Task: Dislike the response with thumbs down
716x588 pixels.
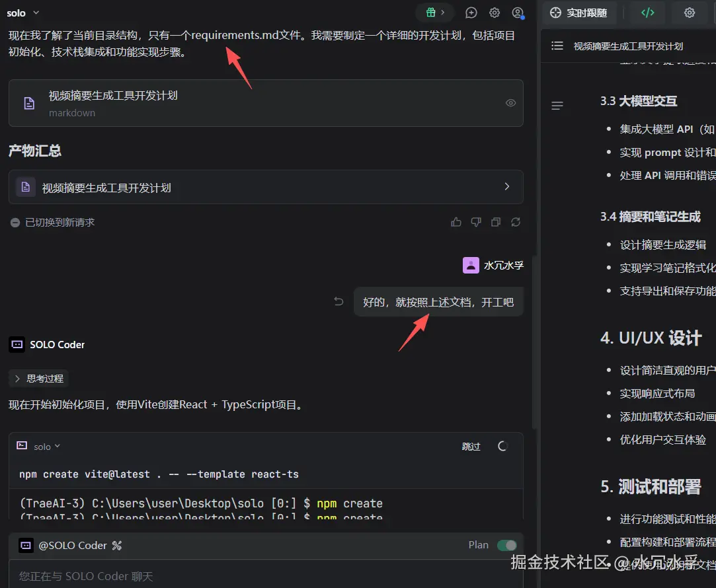Action: (476, 222)
